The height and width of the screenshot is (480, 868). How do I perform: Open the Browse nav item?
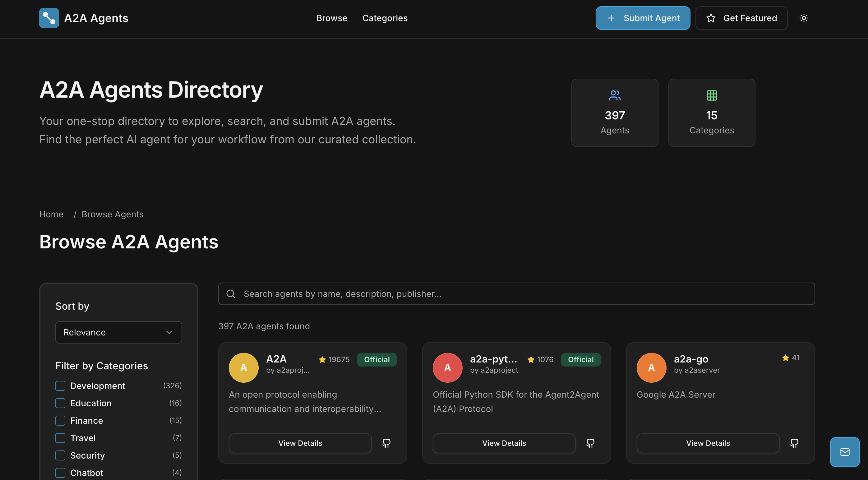click(332, 18)
